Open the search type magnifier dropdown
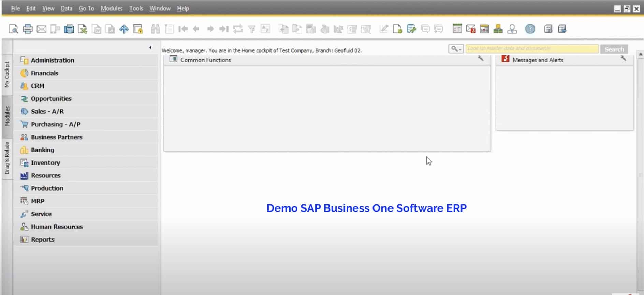This screenshot has width=644, height=295. tap(456, 49)
